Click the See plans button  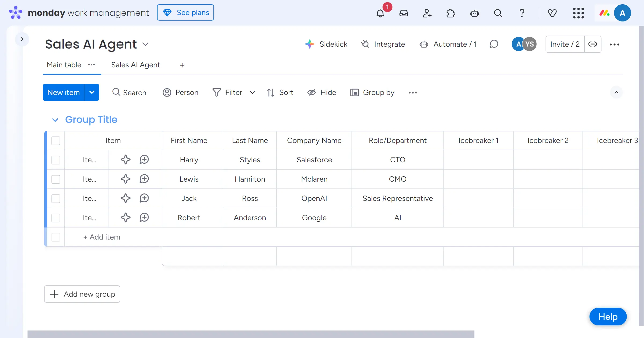pos(185,12)
